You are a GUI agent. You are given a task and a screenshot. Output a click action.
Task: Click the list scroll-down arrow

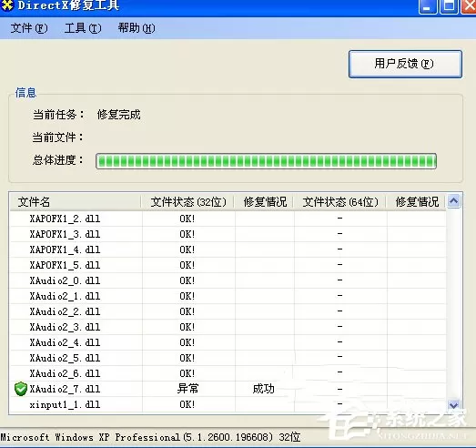(453, 404)
